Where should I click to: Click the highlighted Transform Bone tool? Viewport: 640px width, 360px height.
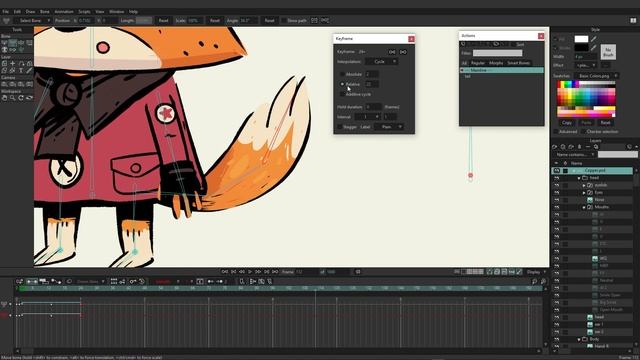(13, 43)
